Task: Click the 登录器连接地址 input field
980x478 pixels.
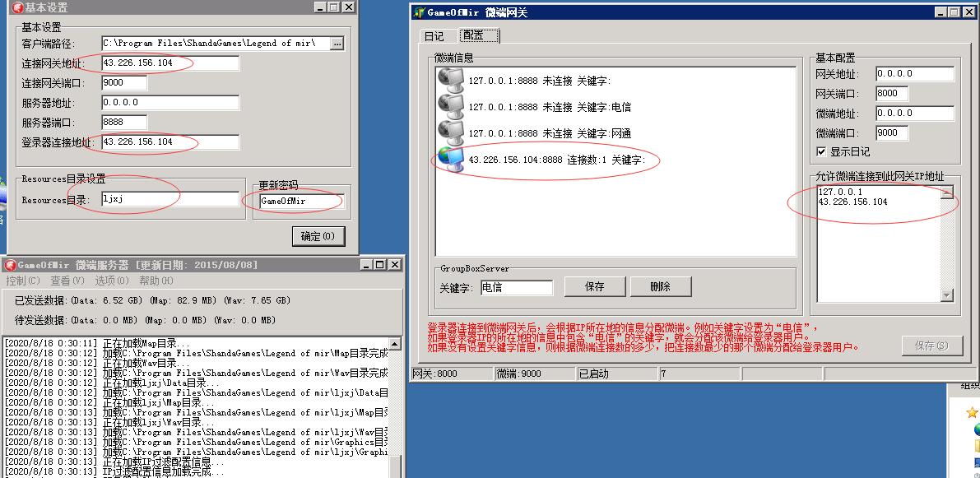Action: 170,142
